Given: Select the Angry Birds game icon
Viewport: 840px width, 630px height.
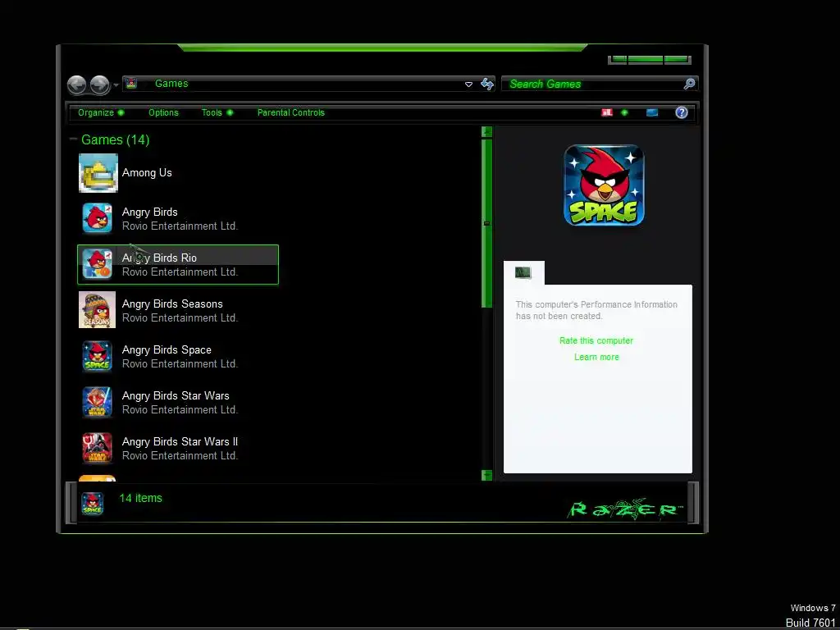Looking at the screenshot, I should click(97, 218).
